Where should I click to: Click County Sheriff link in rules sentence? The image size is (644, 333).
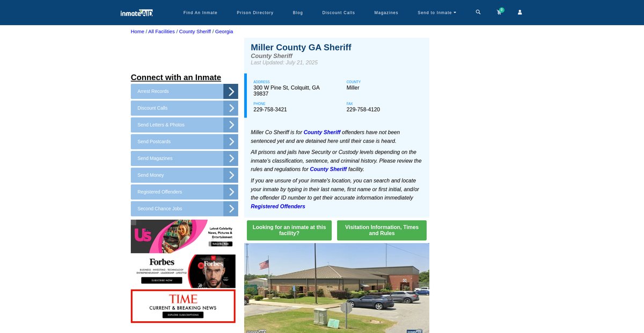[x=328, y=169]
